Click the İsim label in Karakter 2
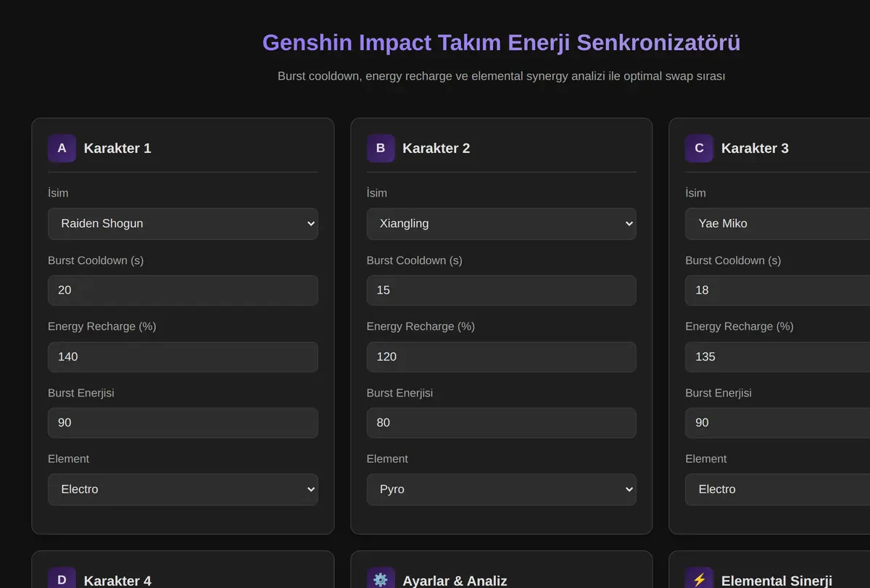 click(377, 193)
